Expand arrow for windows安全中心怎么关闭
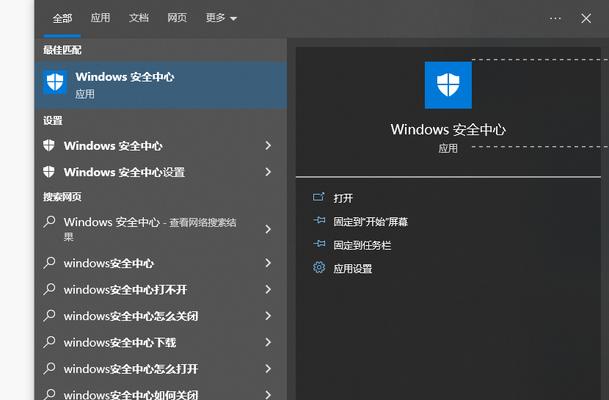The width and height of the screenshot is (609, 400). pyautogui.click(x=268, y=316)
